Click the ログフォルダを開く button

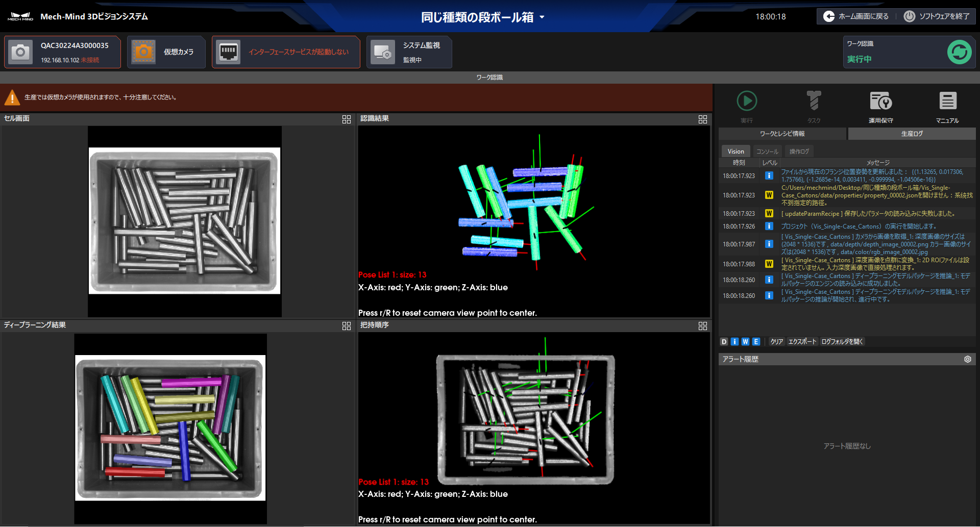click(842, 342)
